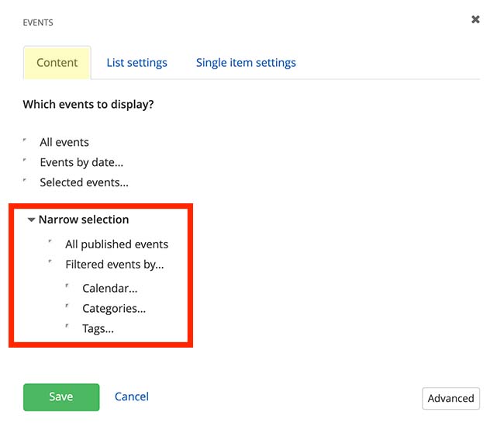Click the Cancel link
This screenshot has height=426, width=504.
[132, 397]
